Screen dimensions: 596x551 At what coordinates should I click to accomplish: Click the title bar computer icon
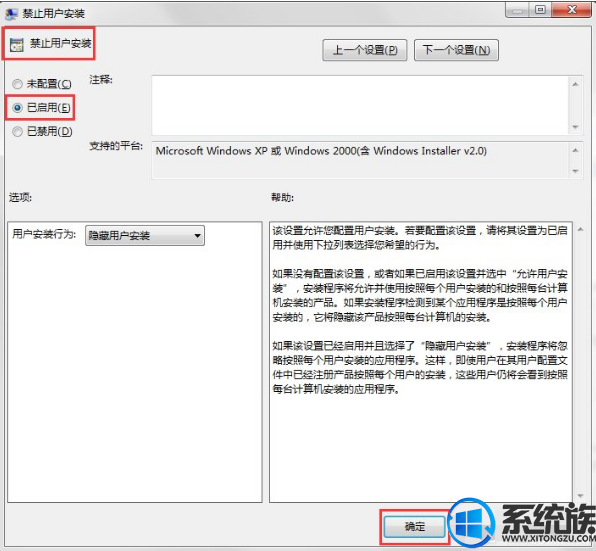tap(11, 14)
